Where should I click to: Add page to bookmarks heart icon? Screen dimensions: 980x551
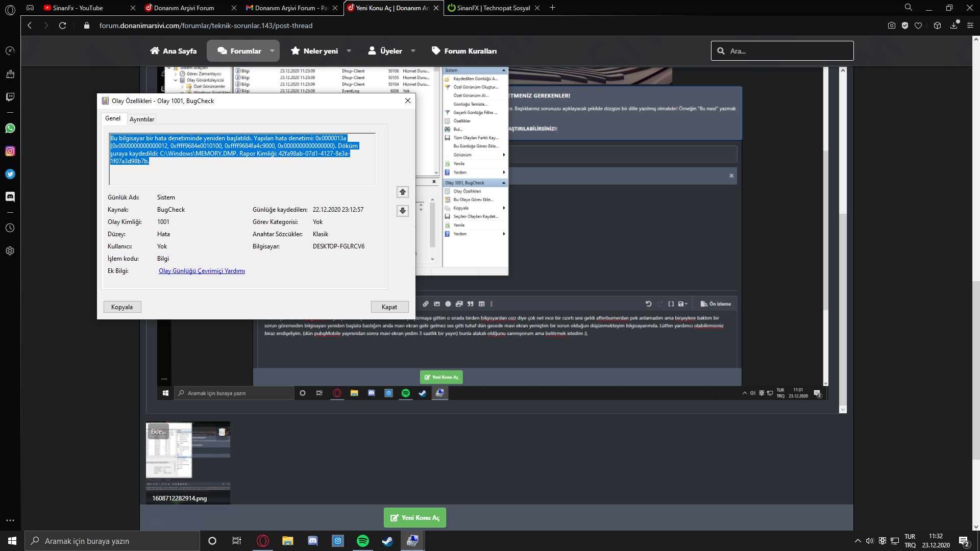tap(918, 26)
